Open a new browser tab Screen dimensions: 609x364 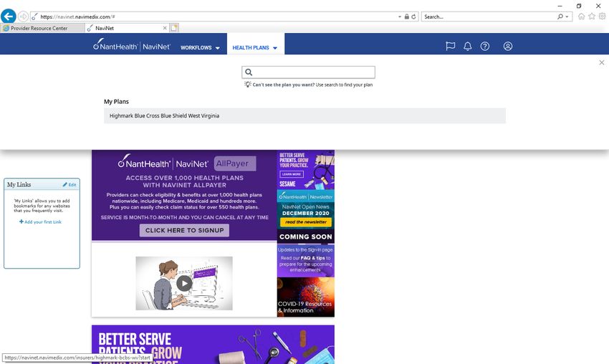pos(174,28)
